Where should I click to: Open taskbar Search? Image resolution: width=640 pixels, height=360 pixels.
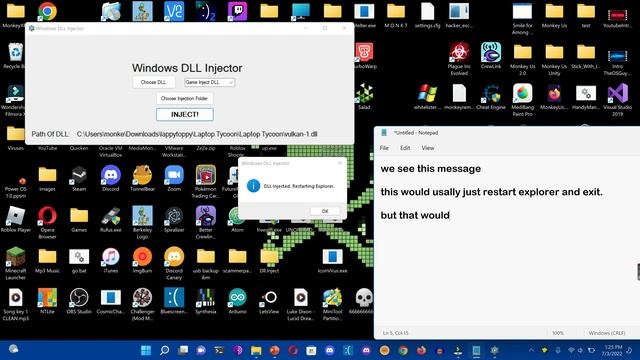[x=164, y=350]
